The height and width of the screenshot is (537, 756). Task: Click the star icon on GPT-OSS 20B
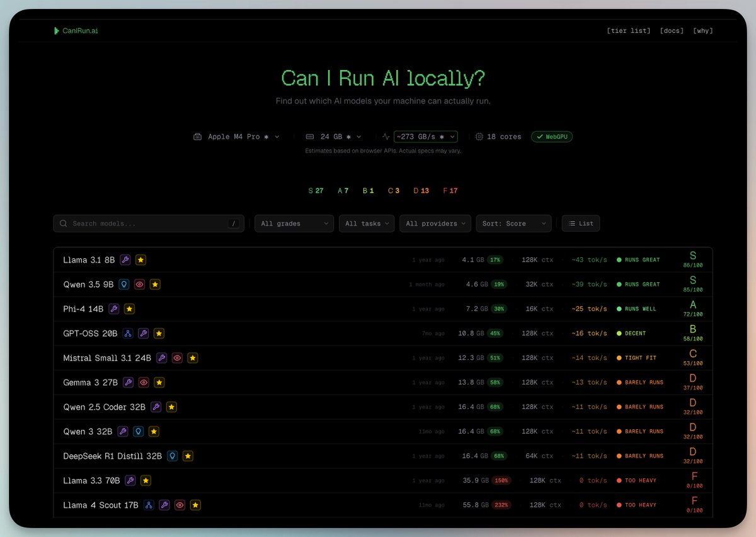click(159, 333)
